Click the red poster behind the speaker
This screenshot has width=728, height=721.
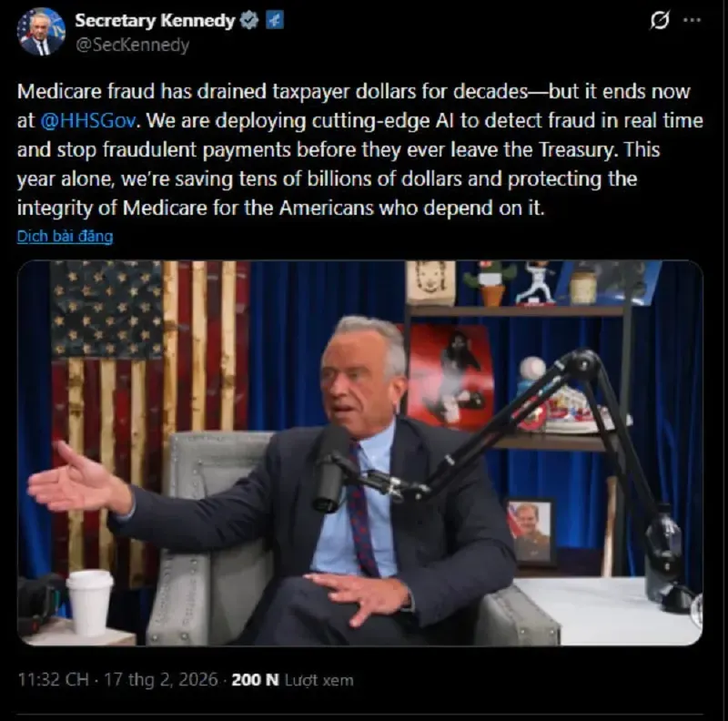449,376
